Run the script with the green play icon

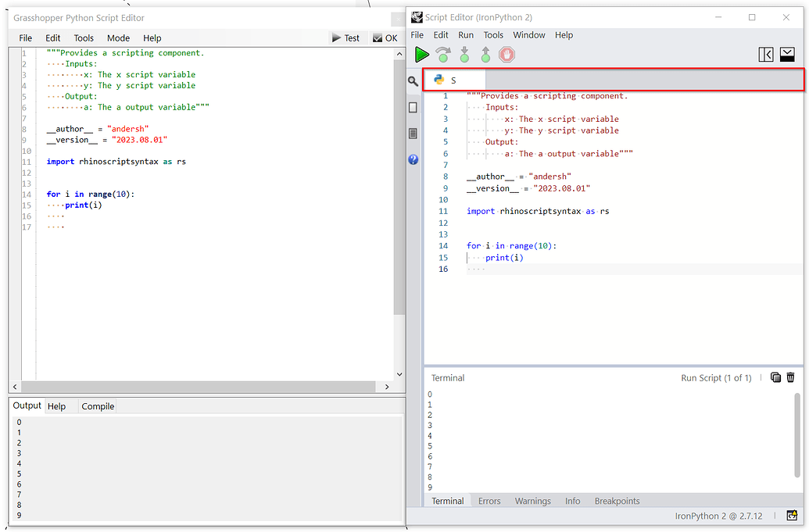click(421, 54)
